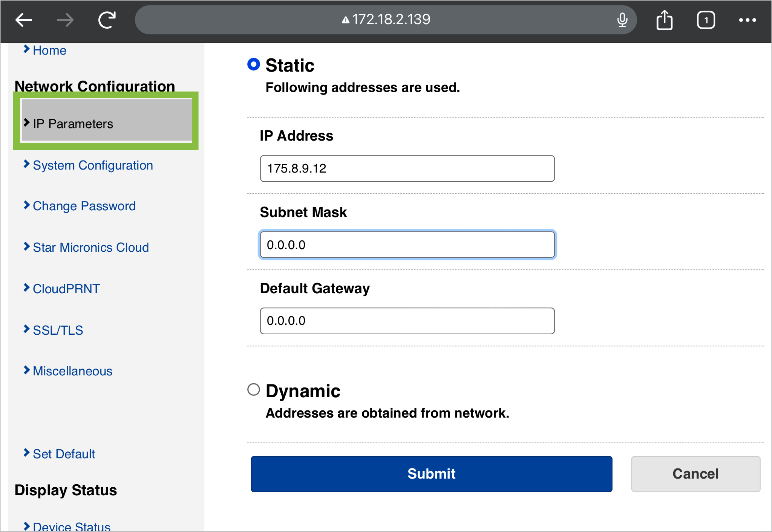Open the three-dot more menu
772x532 pixels.
pos(747,20)
